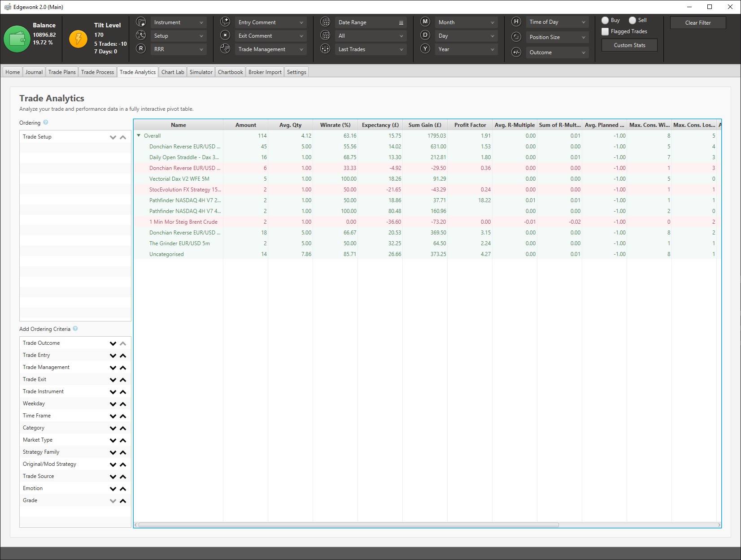741x560 pixels.
Task: Click the green Balance wallet icon
Action: click(x=17, y=39)
